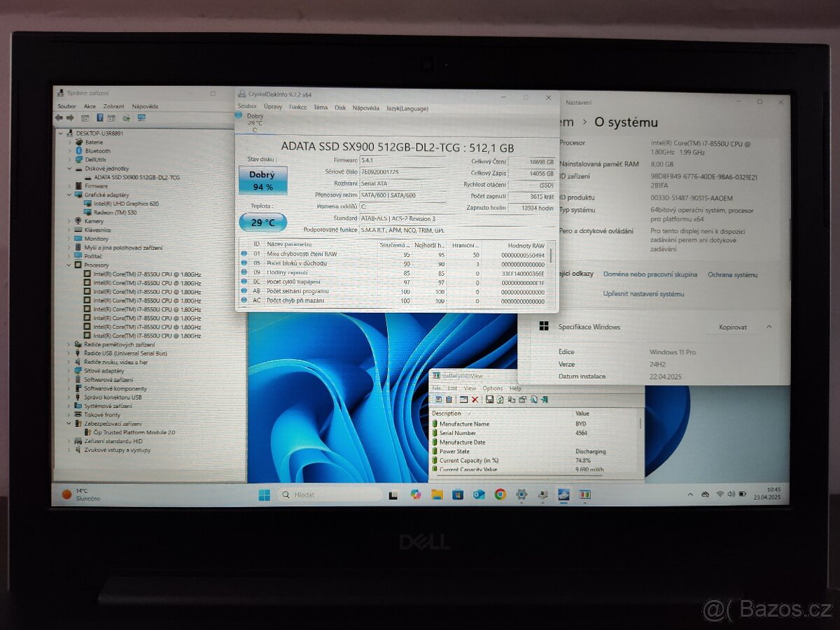Click the Refresh icon in BatteryInfoView toolbar
Viewport: 840px width, 630px height.
click(501, 400)
